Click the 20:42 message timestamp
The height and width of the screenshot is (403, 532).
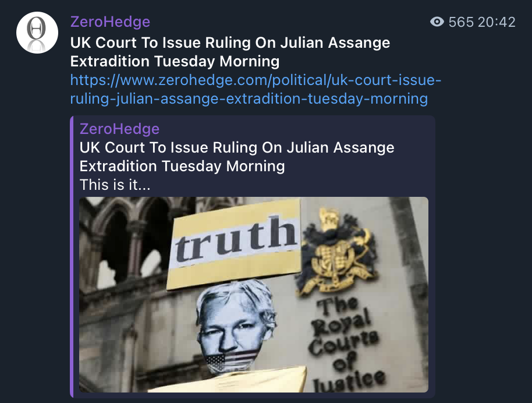pos(496,22)
